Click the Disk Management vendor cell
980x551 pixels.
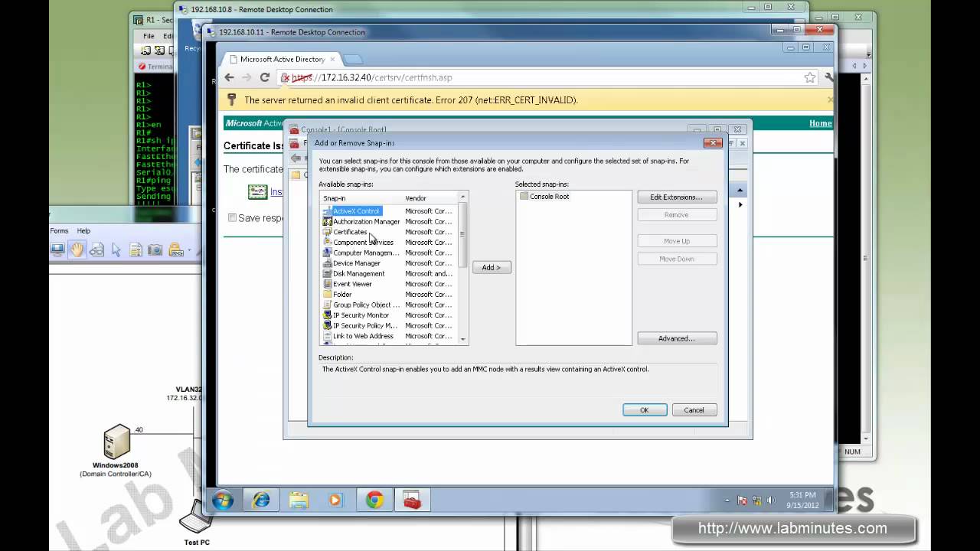429,273
